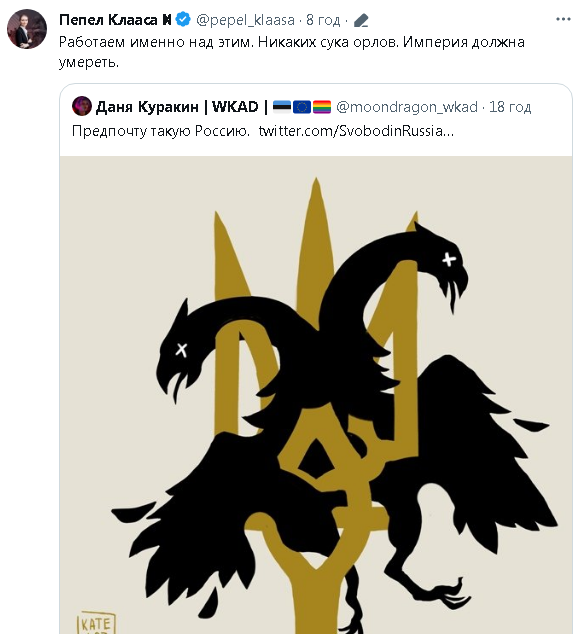Open the tweet's three-dot More menu
The image size is (579, 634).
[x=563, y=19]
